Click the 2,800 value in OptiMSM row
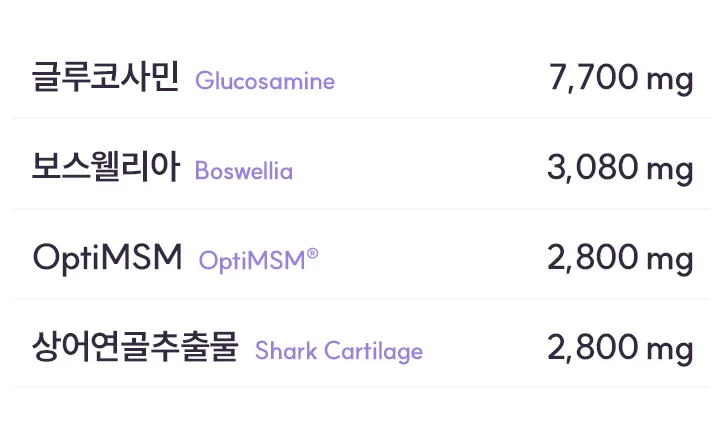 [x=593, y=257]
